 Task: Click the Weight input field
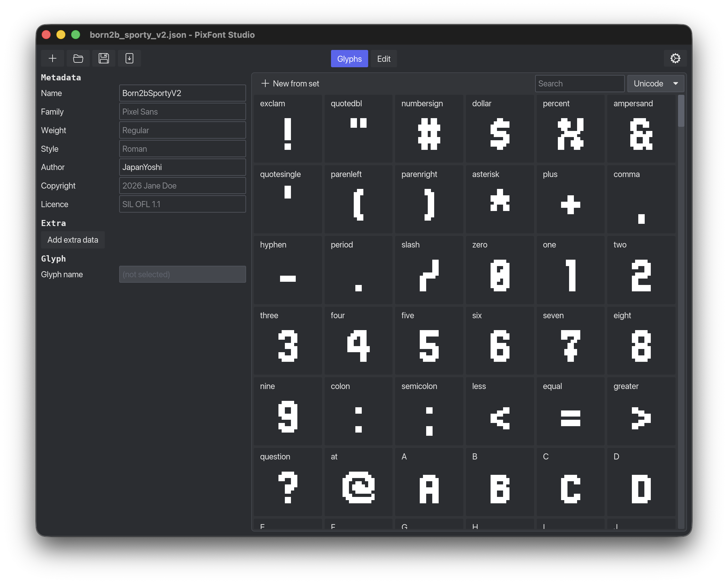(182, 130)
